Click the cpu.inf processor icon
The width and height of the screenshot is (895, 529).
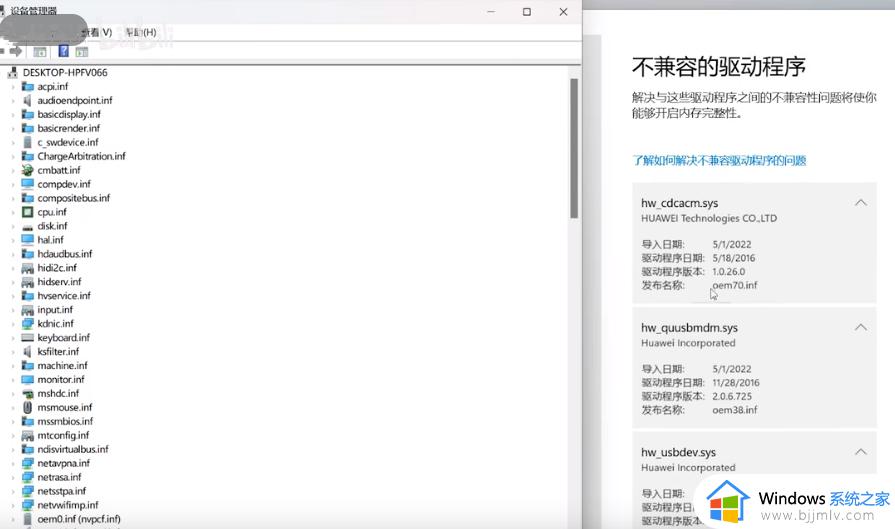tap(28, 212)
